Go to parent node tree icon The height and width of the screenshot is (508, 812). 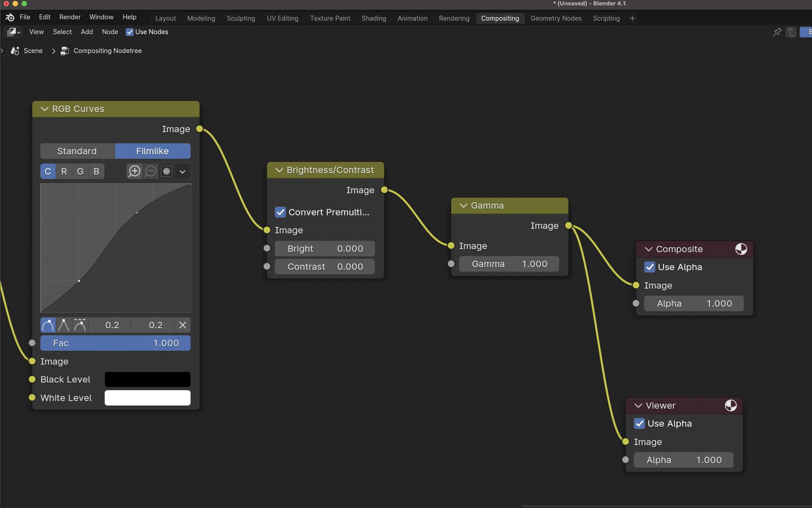[x=791, y=32]
